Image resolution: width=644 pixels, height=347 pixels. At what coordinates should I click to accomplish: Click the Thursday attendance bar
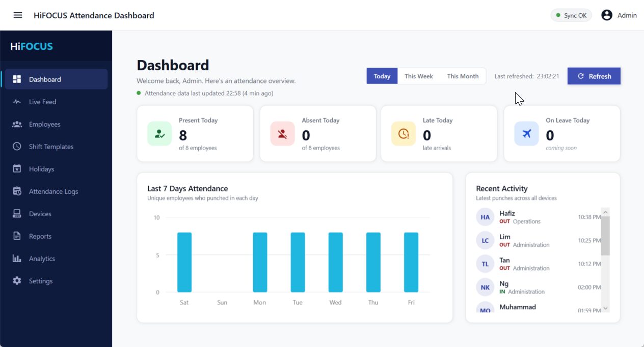pyautogui.click(x=373, y=263)
